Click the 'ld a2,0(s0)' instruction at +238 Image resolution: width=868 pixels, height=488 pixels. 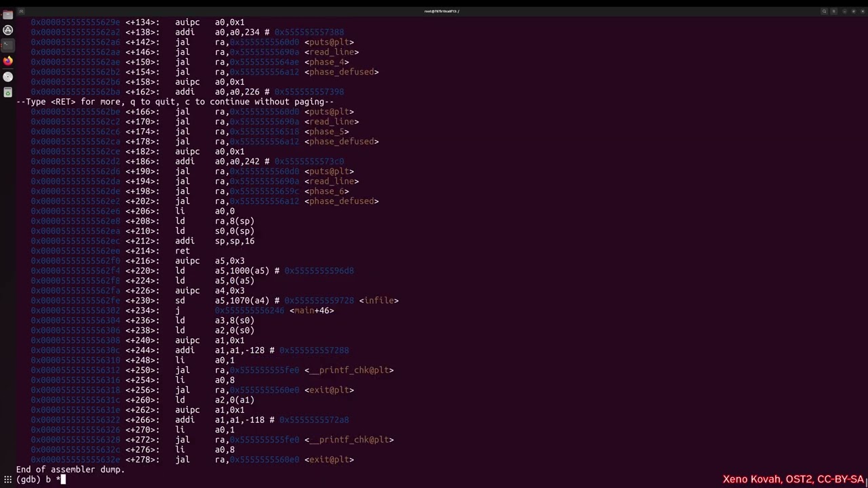(214, 330)
